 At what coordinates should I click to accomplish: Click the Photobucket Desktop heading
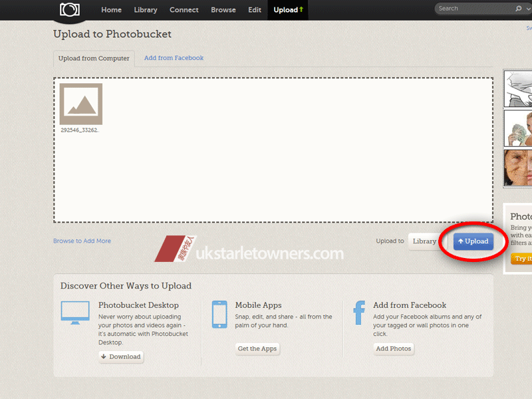[138, 305]
